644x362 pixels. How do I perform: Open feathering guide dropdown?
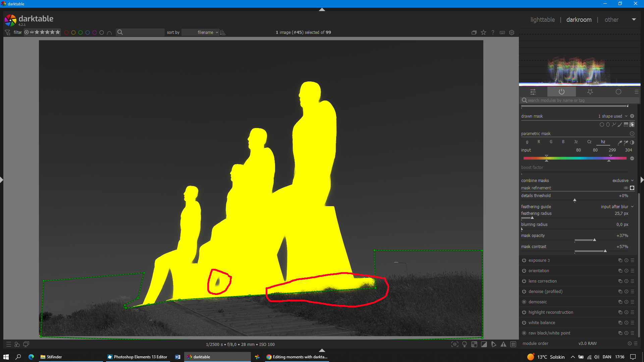[617, 206]
